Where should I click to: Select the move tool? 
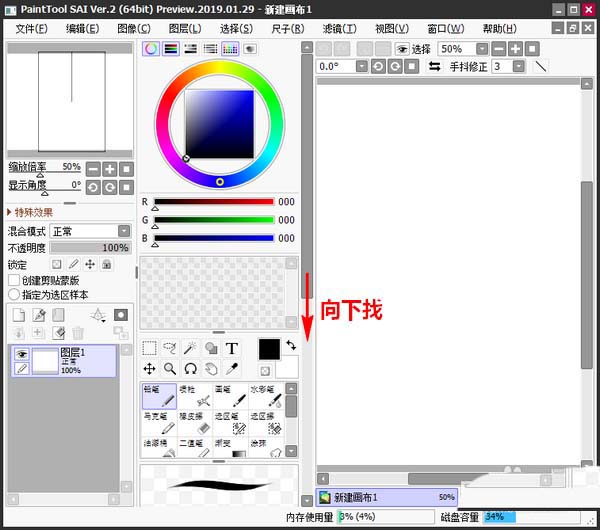click(149, 369)
